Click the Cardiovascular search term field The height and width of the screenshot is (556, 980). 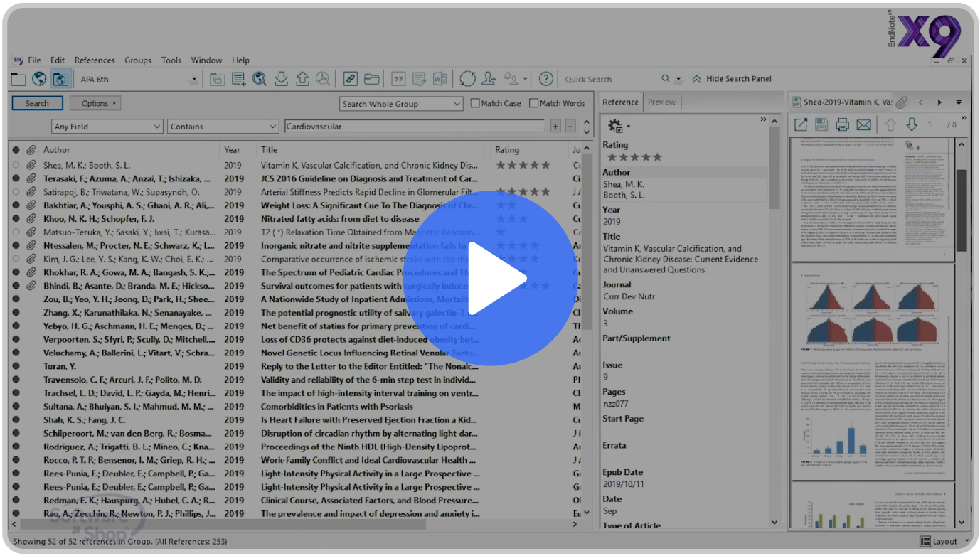pos(414,127)
